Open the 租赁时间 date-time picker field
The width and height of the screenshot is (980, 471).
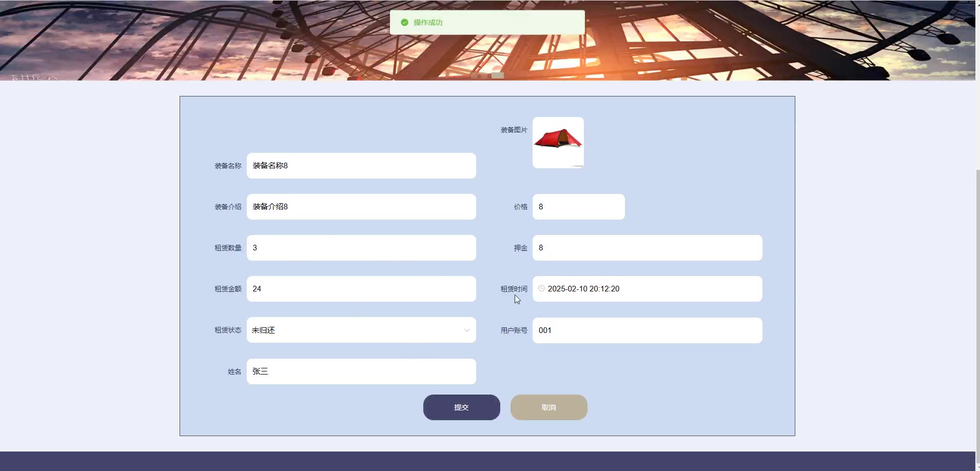647,289
